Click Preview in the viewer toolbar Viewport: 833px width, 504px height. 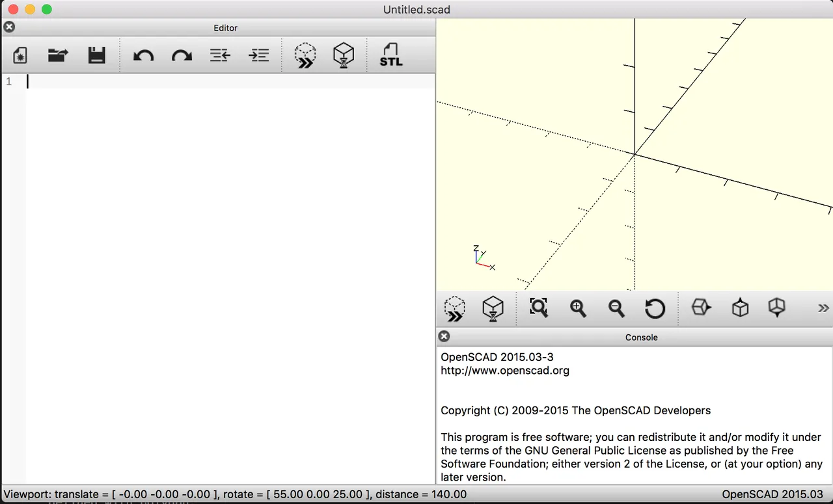click(454, 309)
